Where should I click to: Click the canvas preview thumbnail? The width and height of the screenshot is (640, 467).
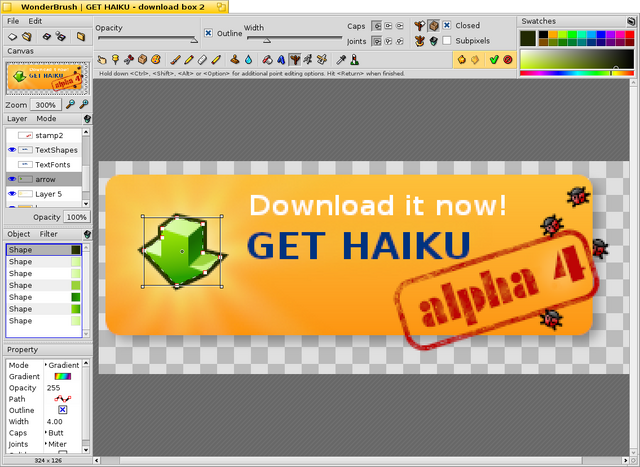tap(48, 78)
